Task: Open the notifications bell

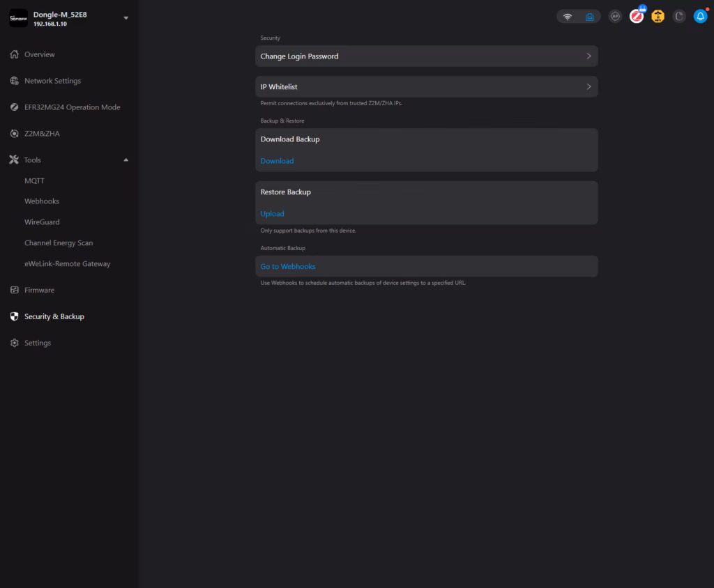Action: 700,17
